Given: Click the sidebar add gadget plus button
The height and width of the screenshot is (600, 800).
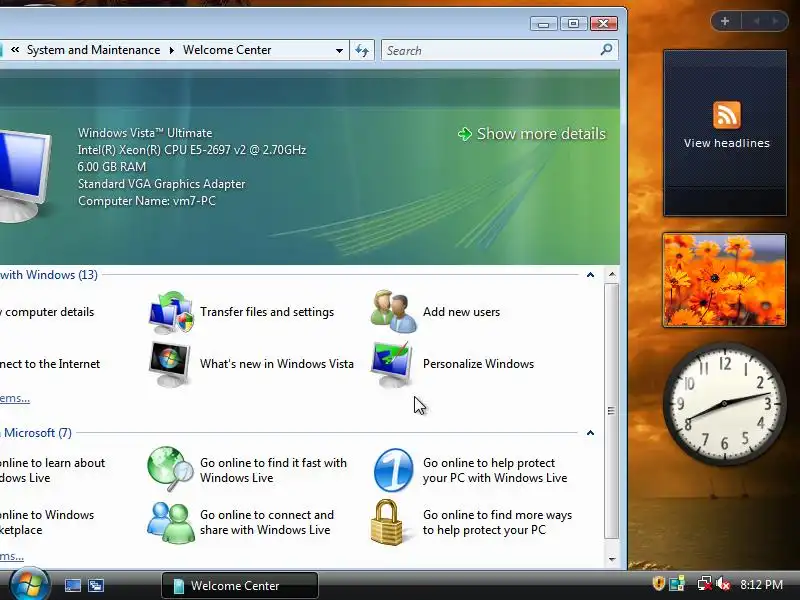Looking at the screenshot, I should tap(725, 21).
